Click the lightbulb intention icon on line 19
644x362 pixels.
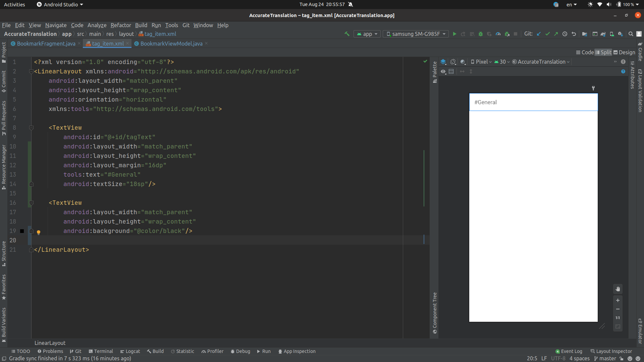tap(39, 232)
